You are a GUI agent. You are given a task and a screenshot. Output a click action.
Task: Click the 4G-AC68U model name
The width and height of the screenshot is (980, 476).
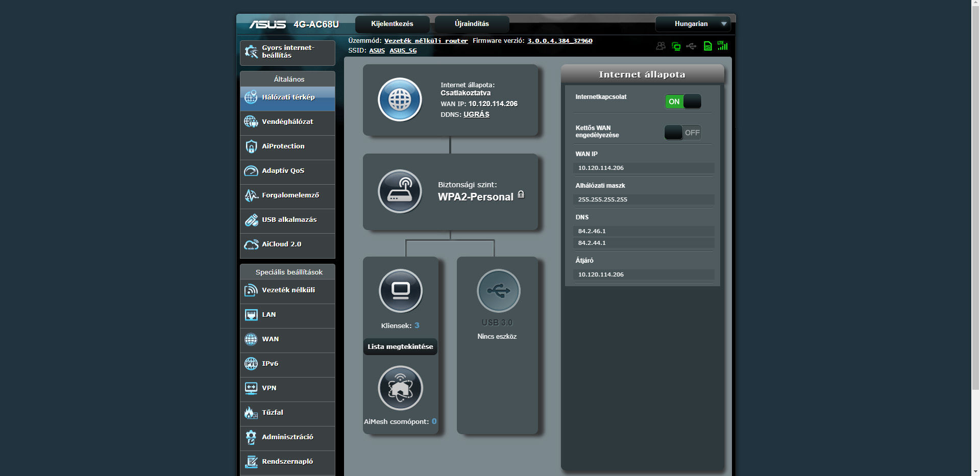(316, 24)
